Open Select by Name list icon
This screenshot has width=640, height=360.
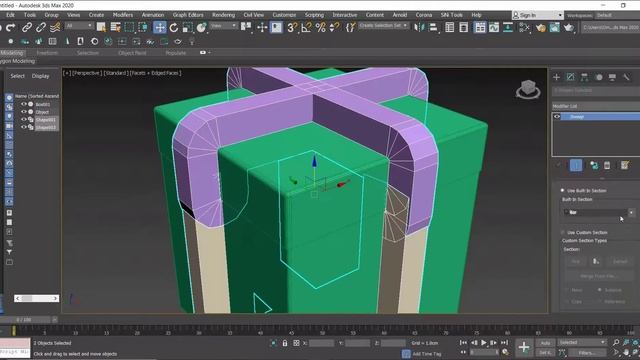[116, 27]
